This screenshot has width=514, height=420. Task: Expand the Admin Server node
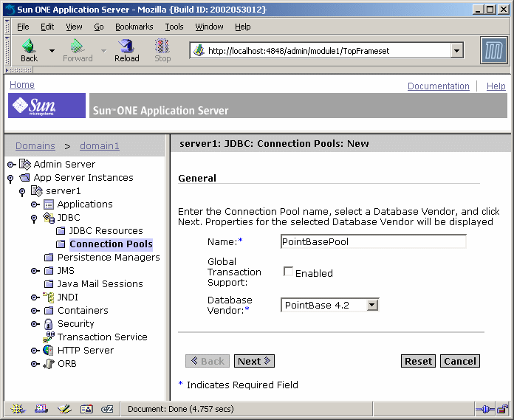click(x=11, y=164)
